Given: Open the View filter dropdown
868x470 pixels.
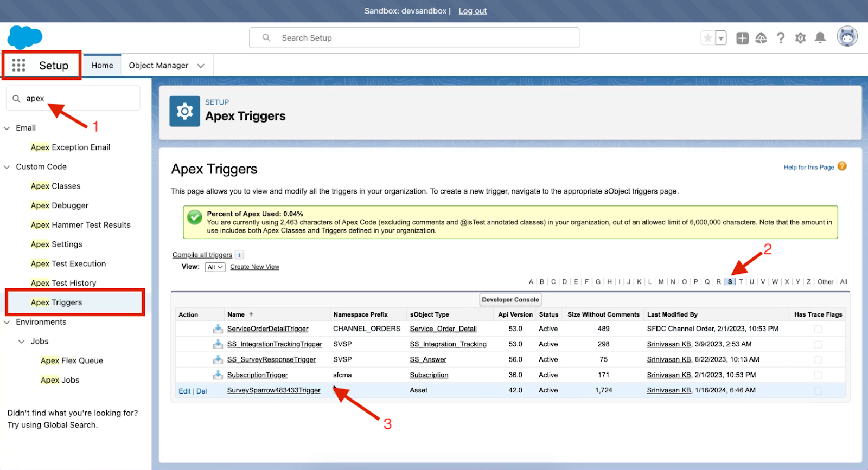Looking at the screenshot, I should click(215, 267).
